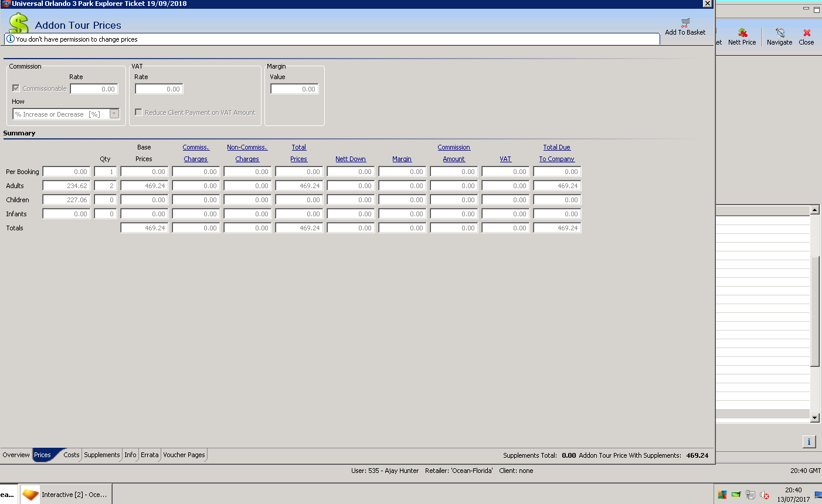
Task: Switch to the Overview tab
Action: coord(16,455)
